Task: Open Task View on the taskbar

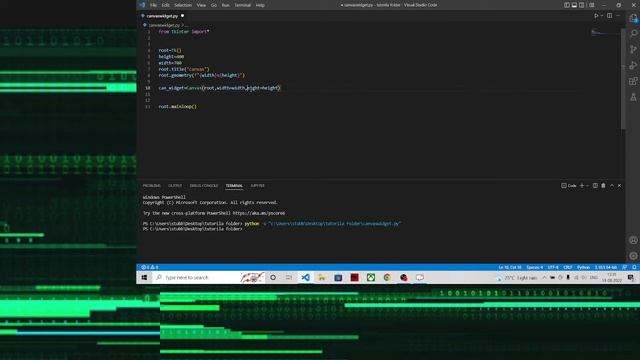Action: 289,278
